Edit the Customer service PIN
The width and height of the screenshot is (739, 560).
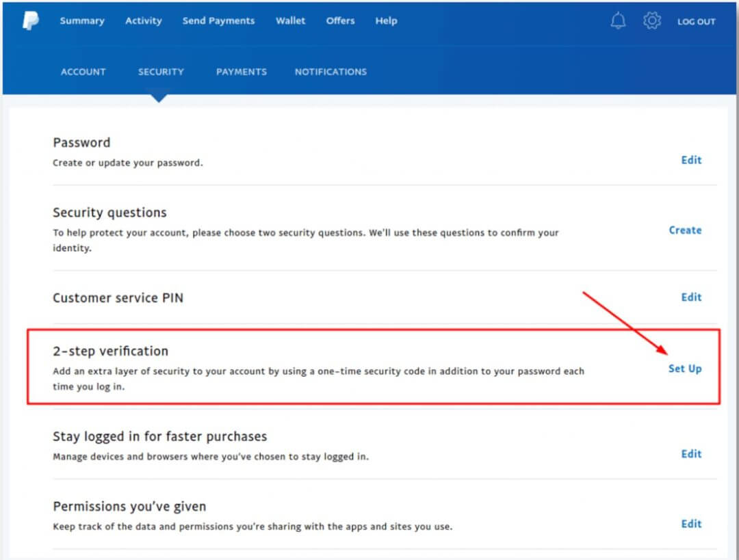coord(691,297)
